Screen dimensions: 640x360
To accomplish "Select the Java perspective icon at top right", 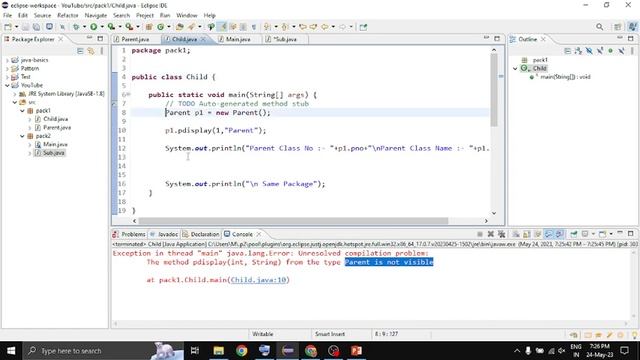I will 632,27.
